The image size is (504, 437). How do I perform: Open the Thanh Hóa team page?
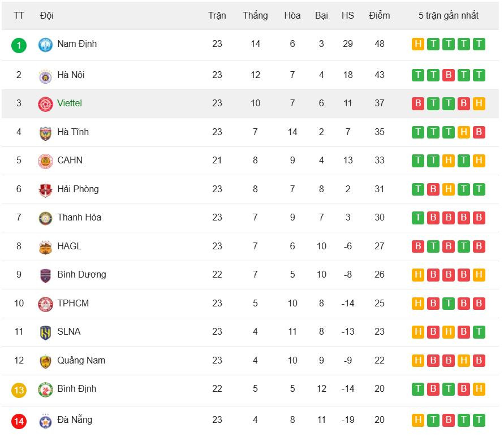(79, 217)
